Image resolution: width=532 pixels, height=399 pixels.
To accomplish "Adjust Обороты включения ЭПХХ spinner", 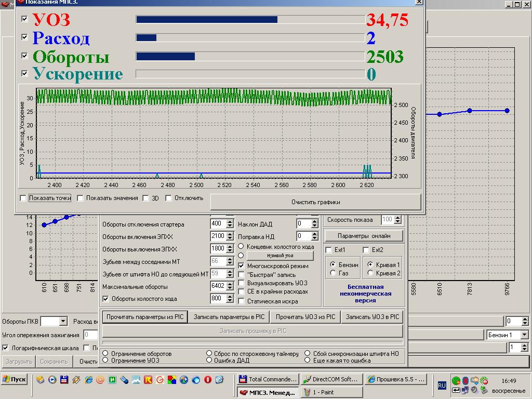I will [230, 236].
